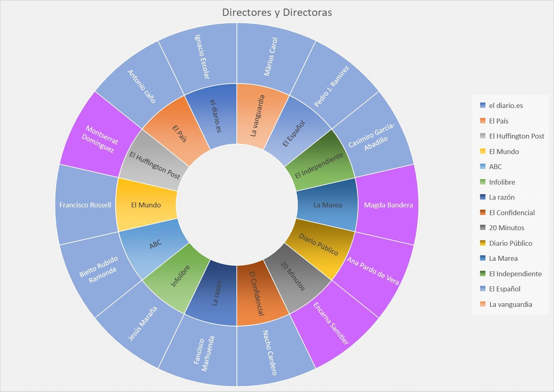
Task: Select legend text El Confidencial
Action: (x=512, y=212)
